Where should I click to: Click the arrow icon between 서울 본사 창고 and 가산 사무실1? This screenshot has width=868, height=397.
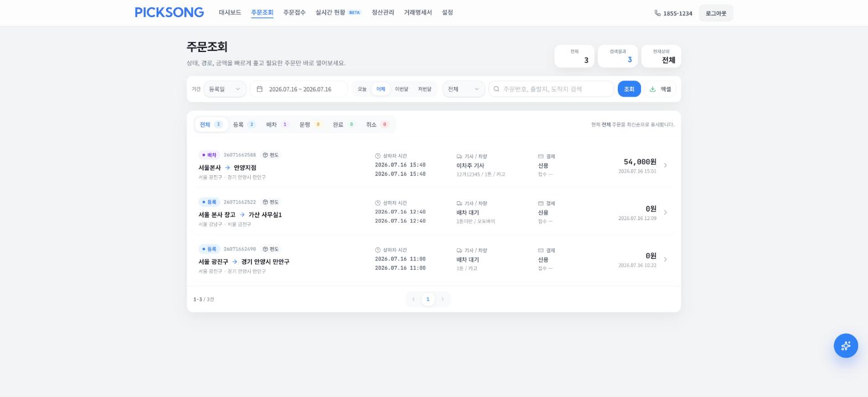coord(242,215)
